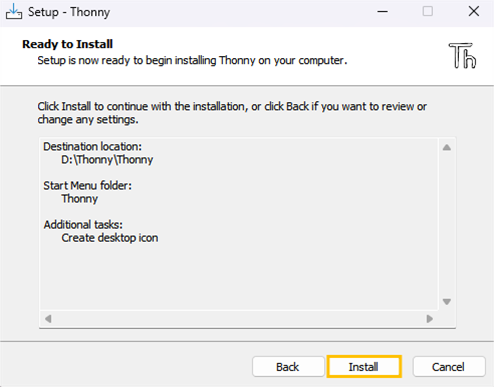
Task: Minimize the Setup window
Action: pyautogui.click(x=382, y=12)
